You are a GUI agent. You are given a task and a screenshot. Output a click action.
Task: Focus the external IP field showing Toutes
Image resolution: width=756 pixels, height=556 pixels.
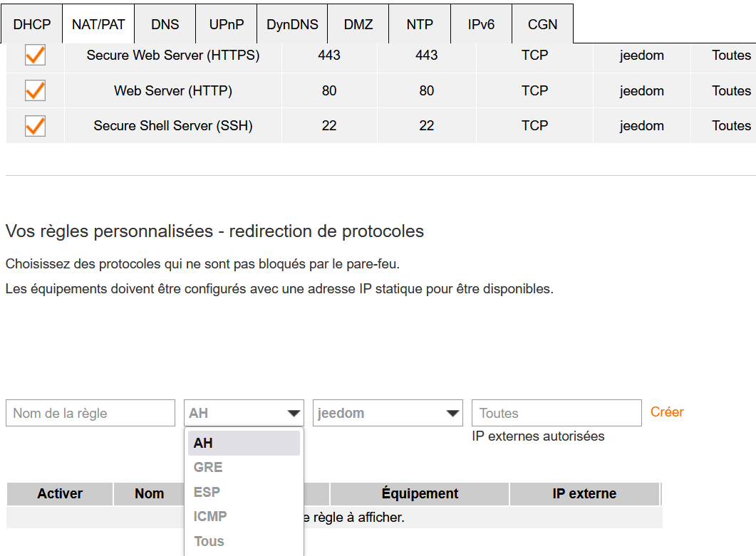(x=556, y=413)
